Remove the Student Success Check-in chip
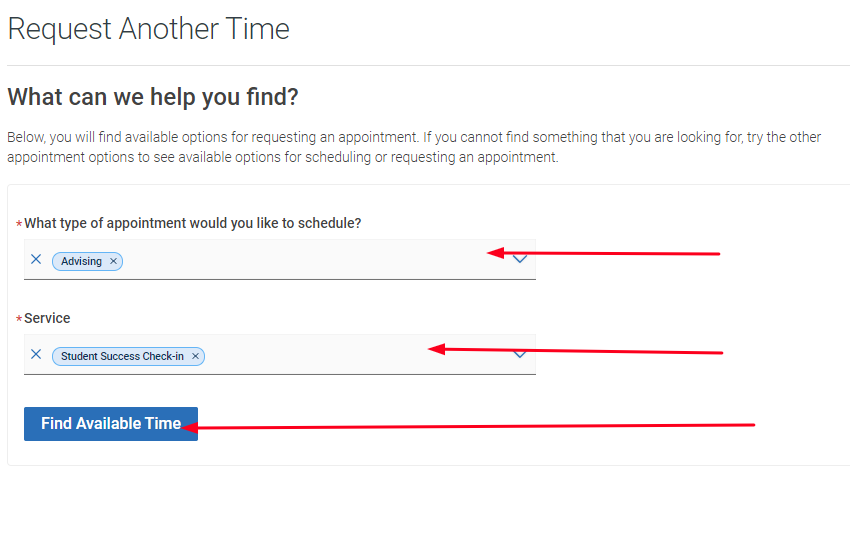 coord(195,356)
